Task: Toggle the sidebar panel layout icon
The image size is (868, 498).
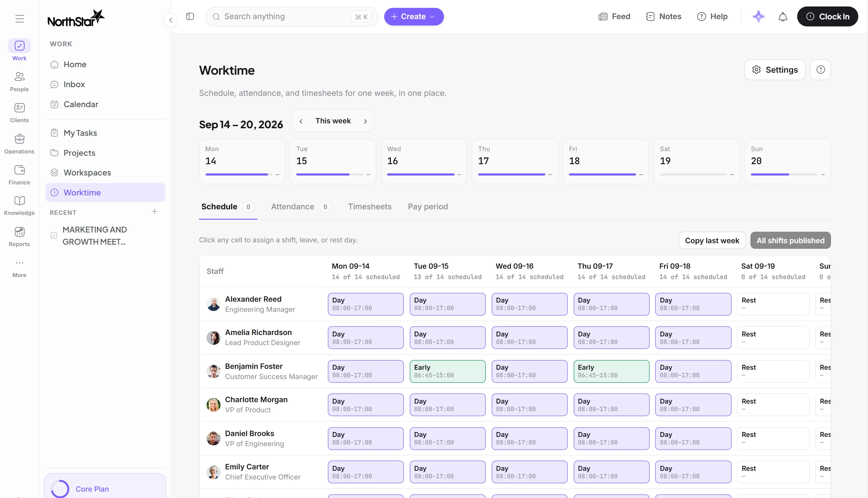Action: point(190,17)
